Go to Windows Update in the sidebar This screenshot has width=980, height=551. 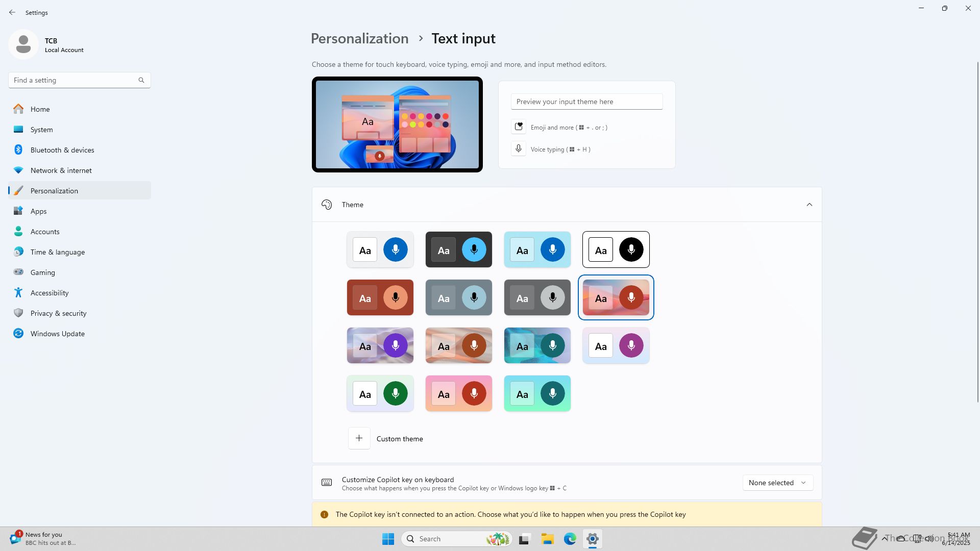point(57,334)
